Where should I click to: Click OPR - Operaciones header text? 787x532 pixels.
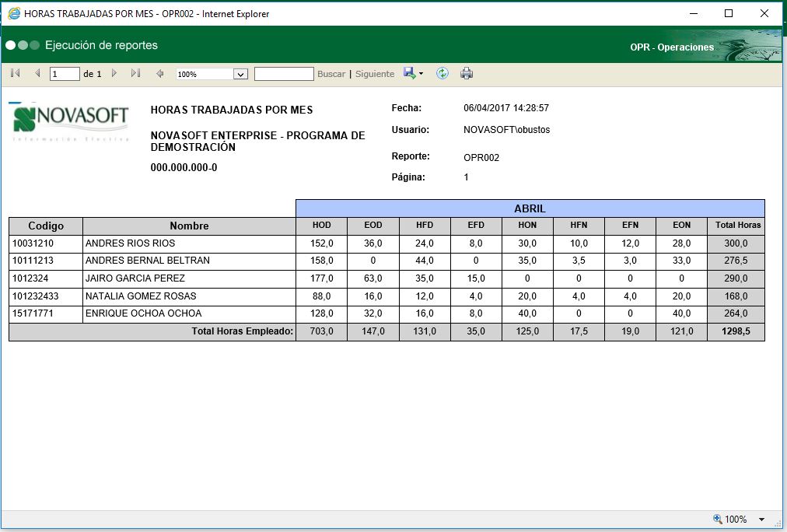pyautogui.click(x=672, y=47)
